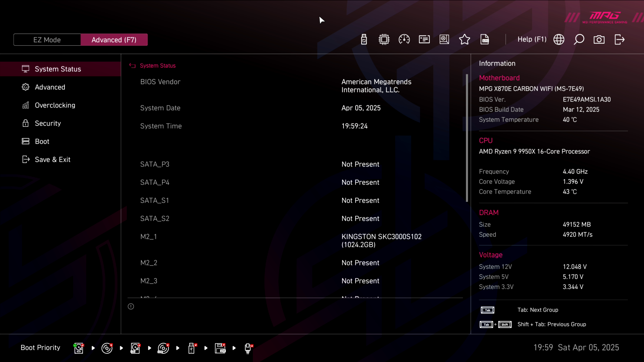Click the exit arrow icon

pyautogui.click(x=619, y=40)
